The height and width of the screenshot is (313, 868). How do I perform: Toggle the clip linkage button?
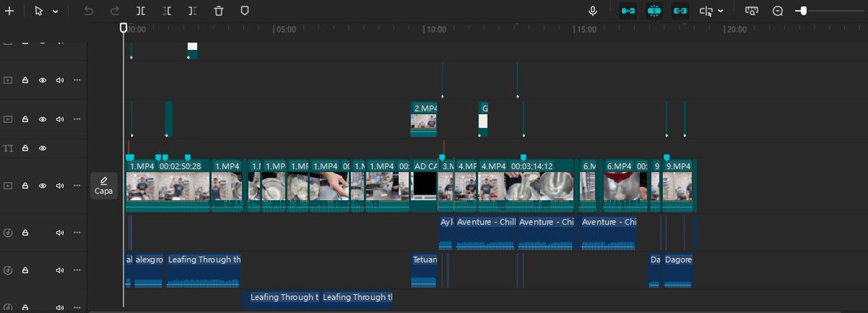pyautogui.click(x=680, y=11)
